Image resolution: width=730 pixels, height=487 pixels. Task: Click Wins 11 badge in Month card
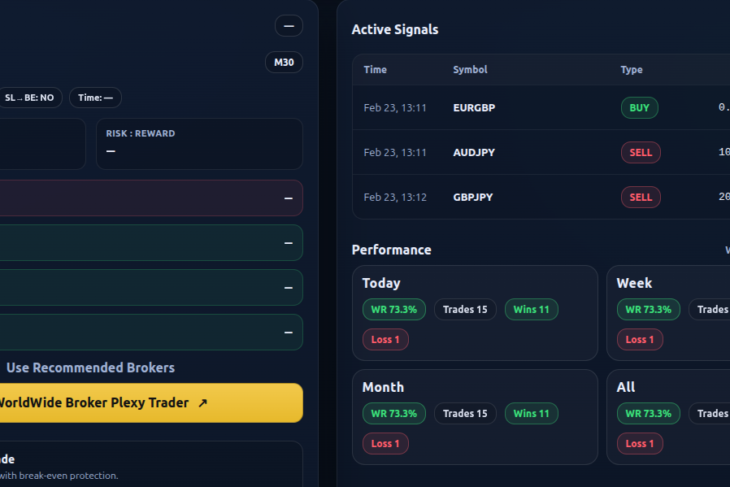531,413
